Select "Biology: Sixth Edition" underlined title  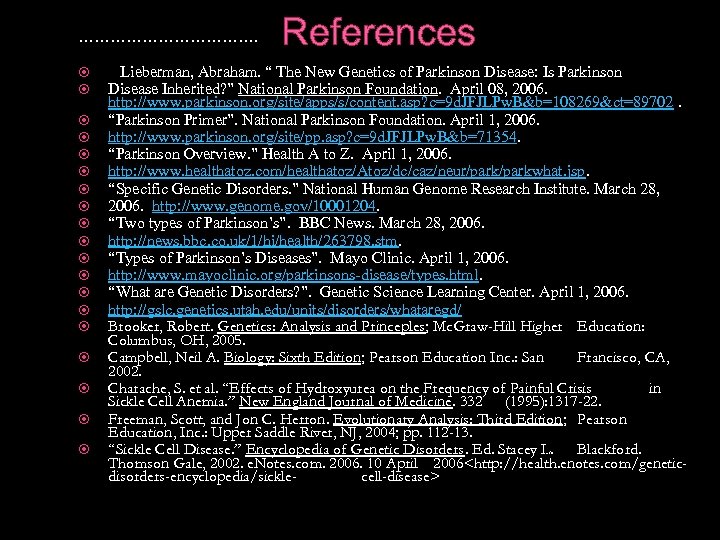(292, 357)
